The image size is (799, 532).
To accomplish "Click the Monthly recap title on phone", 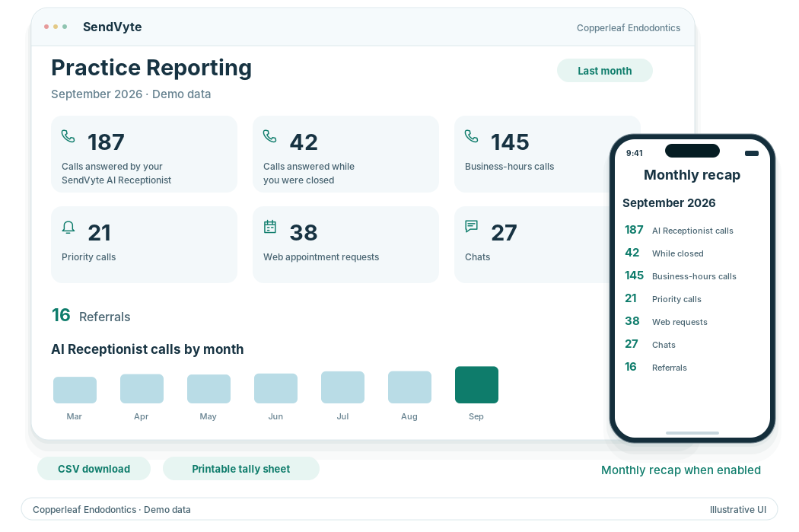I will coord(692,175).
